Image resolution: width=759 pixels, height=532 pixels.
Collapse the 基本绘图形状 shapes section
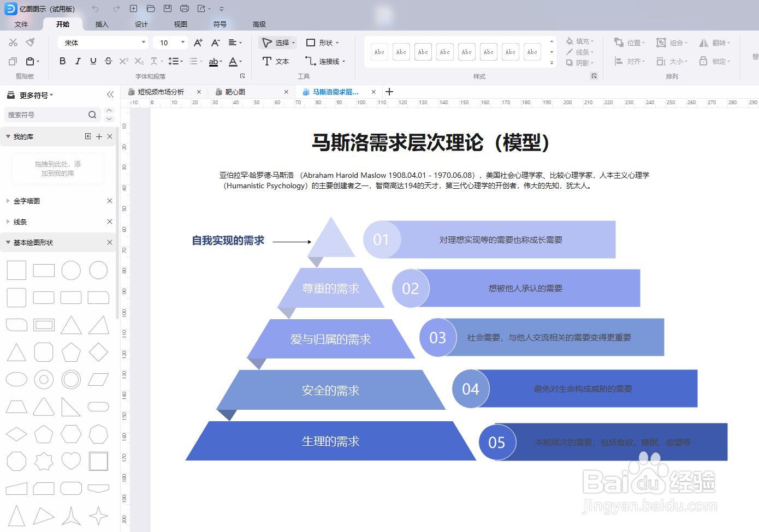click(8, 242)
